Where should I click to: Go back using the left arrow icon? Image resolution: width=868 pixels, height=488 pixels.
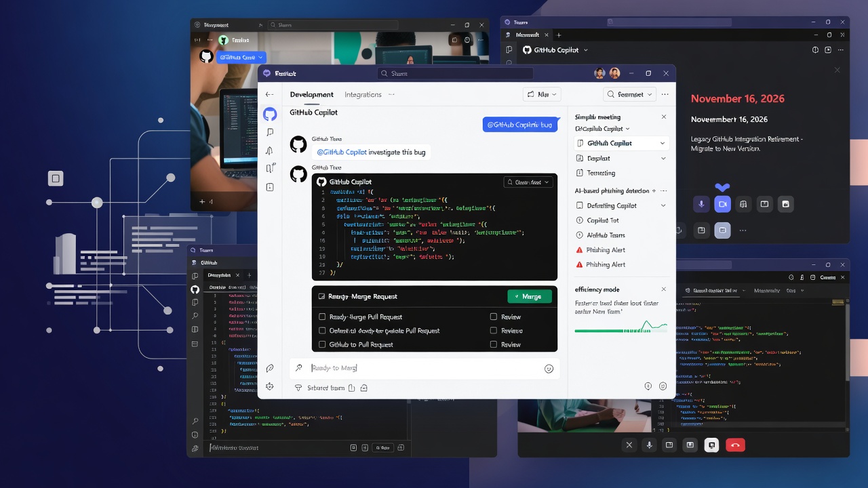pos(269,95)
